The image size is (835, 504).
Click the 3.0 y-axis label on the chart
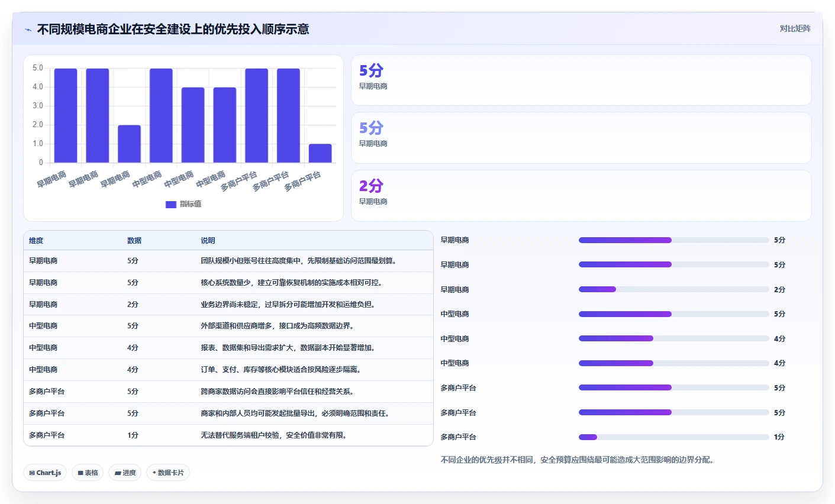click(38, 106)
